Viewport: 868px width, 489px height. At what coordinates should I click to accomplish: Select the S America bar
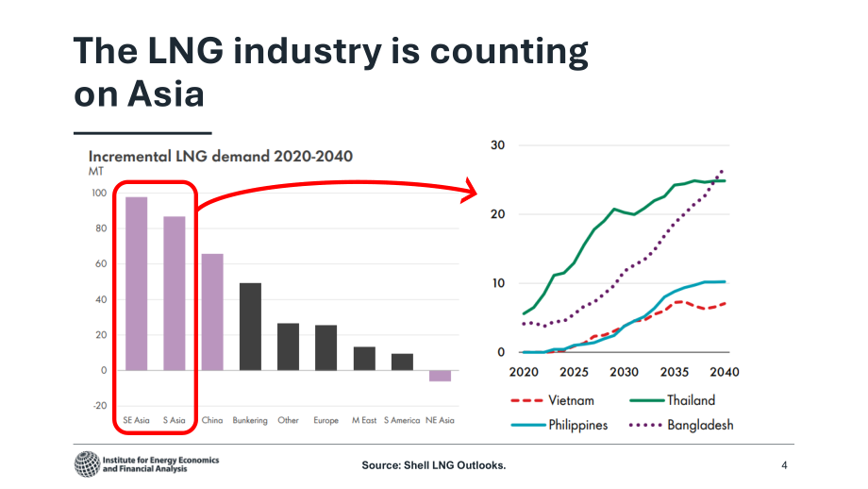tap(402, 363)
